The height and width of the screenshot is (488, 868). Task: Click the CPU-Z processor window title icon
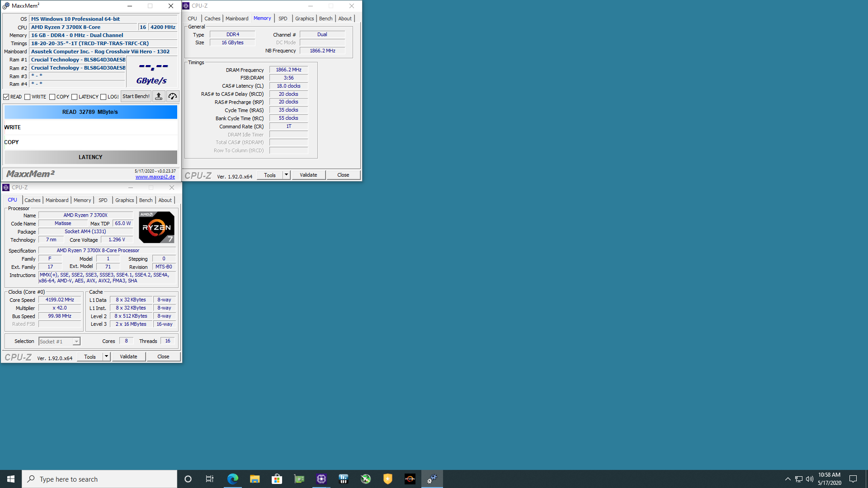[x=6, y=188]
